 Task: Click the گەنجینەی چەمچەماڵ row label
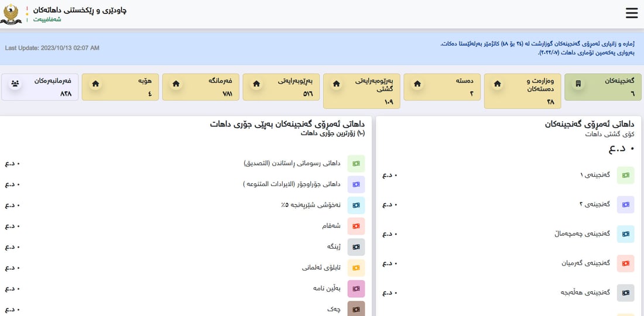tap(582, 234)
